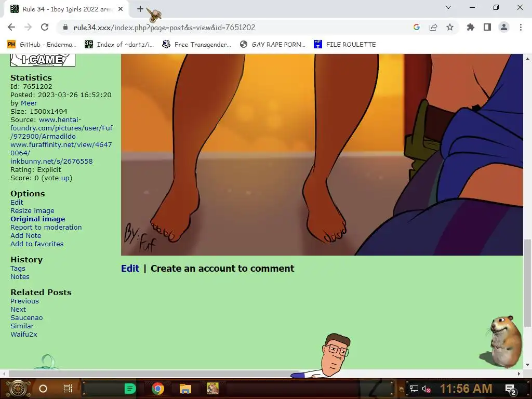Open the Google icon in the address bar
This screenshot has width=532, height=399.
click(416, 27)
